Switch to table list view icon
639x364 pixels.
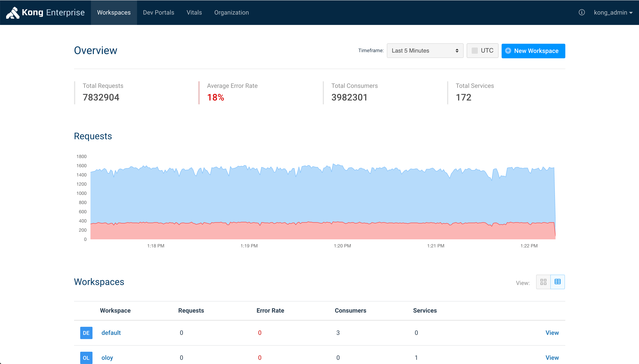point(557,282)
